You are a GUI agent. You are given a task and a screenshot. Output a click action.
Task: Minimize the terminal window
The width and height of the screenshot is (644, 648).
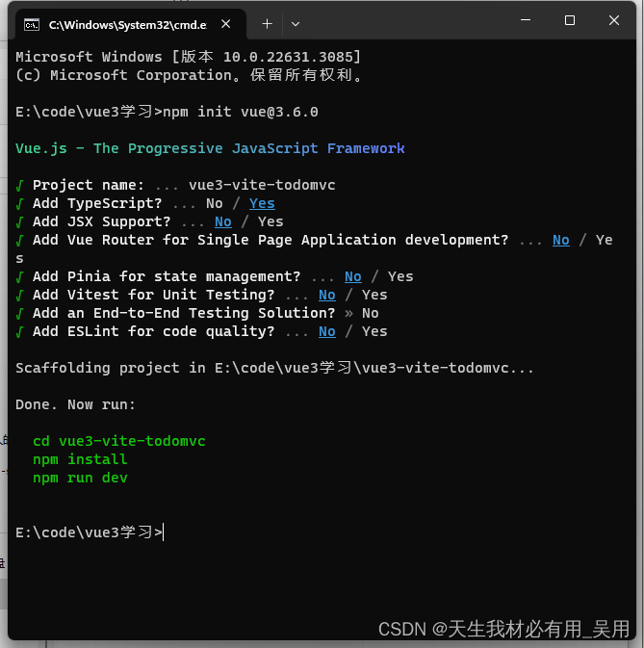(x=526, y=20)
